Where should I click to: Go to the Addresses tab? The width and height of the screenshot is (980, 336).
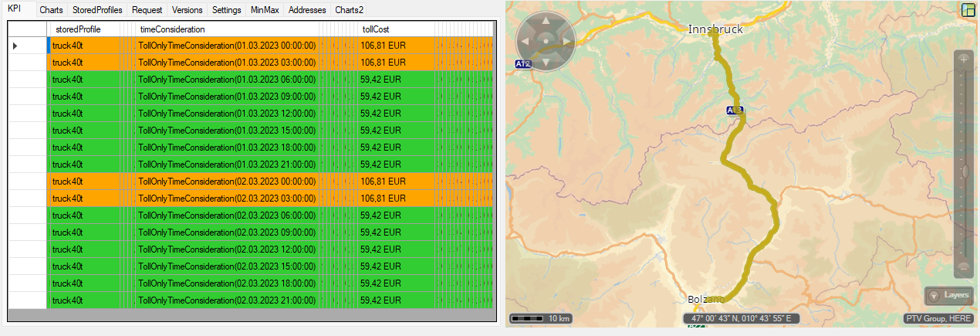tap(308, 10)
